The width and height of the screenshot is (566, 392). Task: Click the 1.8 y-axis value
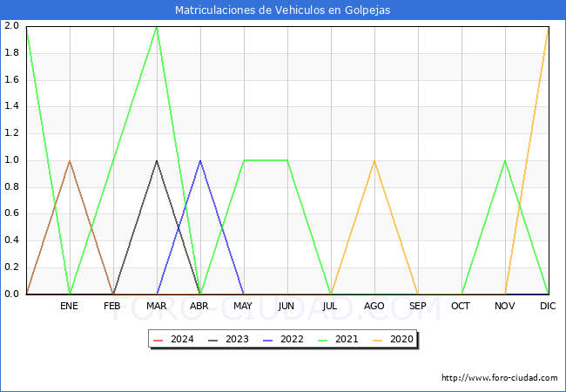11,52
